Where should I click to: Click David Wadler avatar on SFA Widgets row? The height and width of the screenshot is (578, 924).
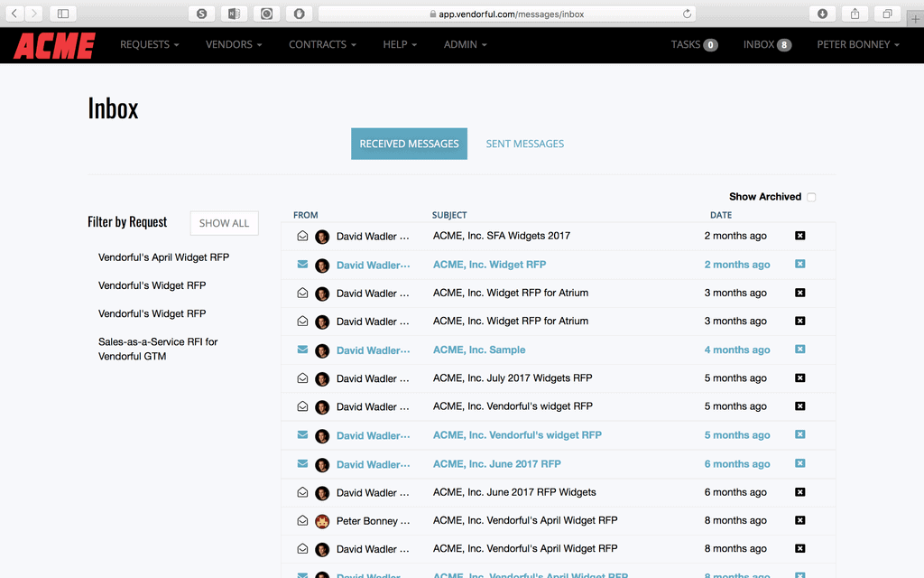coord(322,237)
